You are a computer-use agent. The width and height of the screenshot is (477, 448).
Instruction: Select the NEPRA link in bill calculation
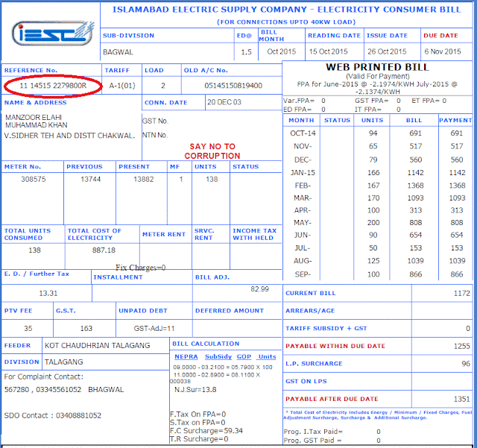pyautogui.click(x=186, y=357)
